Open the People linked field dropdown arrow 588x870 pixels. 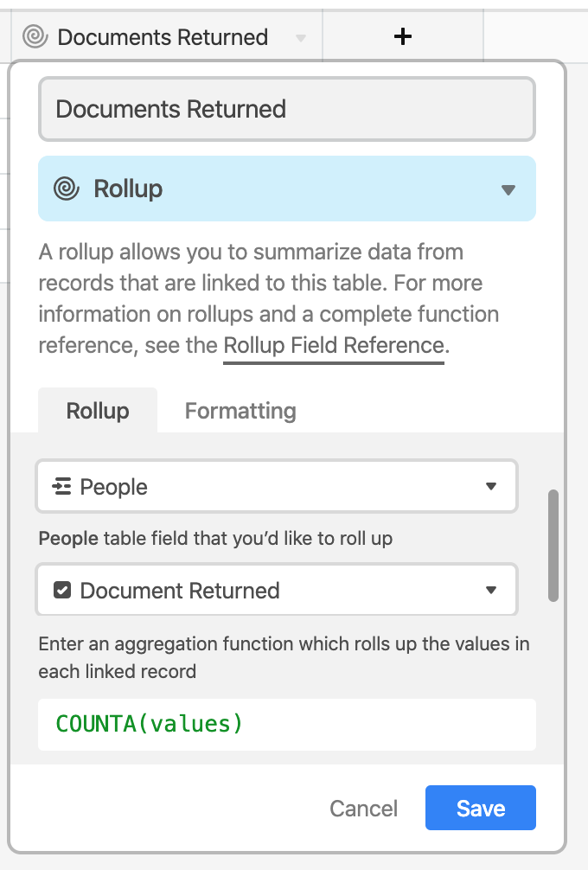491,487
